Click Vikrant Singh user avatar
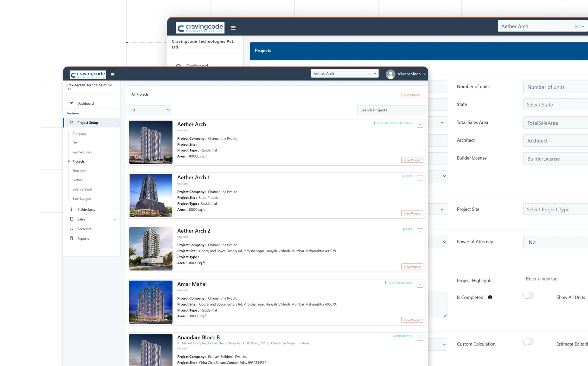588x366 pixels. [390, 74]
